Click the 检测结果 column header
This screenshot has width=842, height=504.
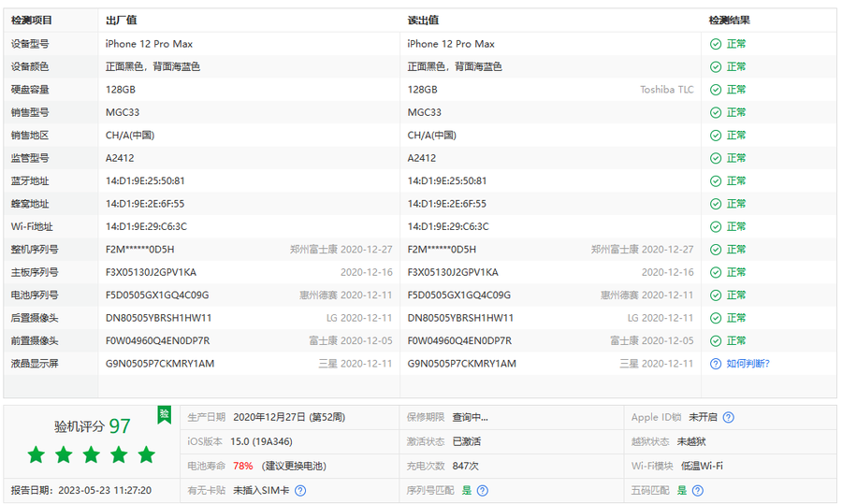coord(729,21)
